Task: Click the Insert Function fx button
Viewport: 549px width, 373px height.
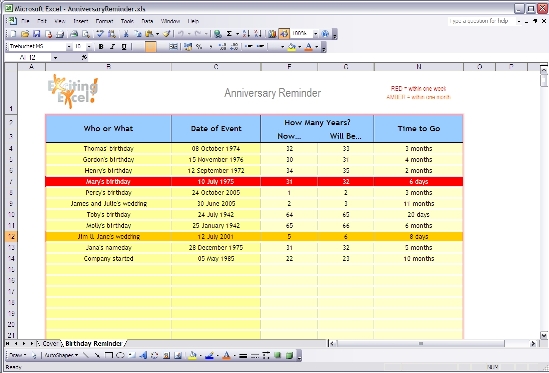Action: pos(84,57)
